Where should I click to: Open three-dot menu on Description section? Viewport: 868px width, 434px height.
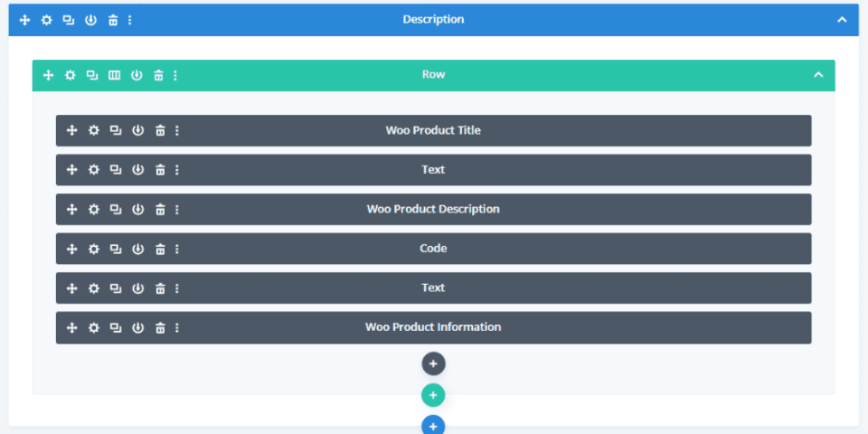click(x=130, y=20)
